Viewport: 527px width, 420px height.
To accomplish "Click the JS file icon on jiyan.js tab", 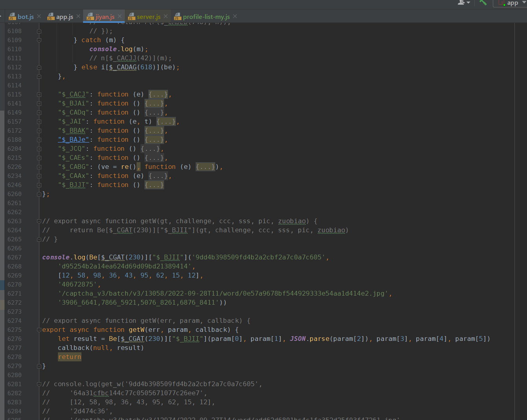I will tap(90, 17).
